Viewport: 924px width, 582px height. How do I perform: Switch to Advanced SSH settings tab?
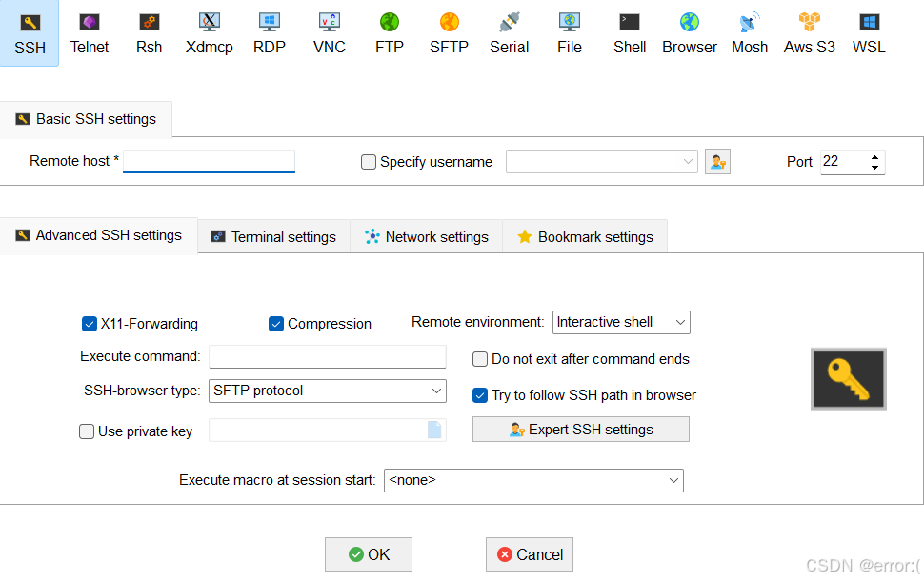pos(99,235)
